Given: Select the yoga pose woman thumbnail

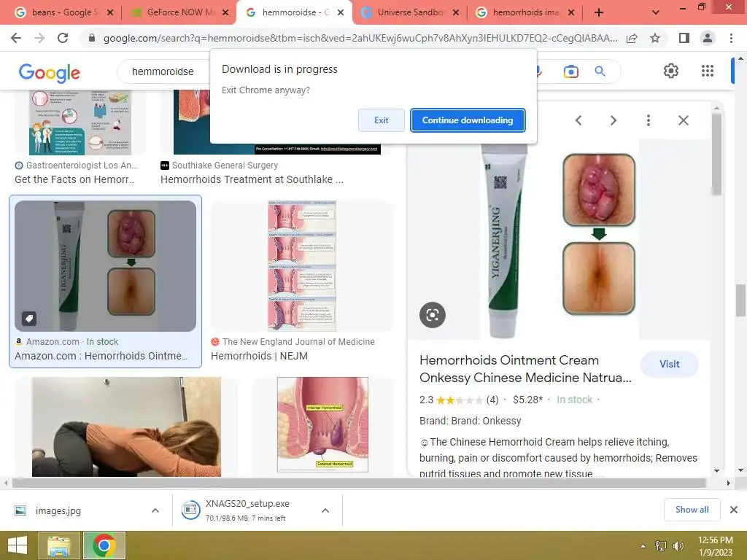Looking at the screenshot, I should pos(126,427).
